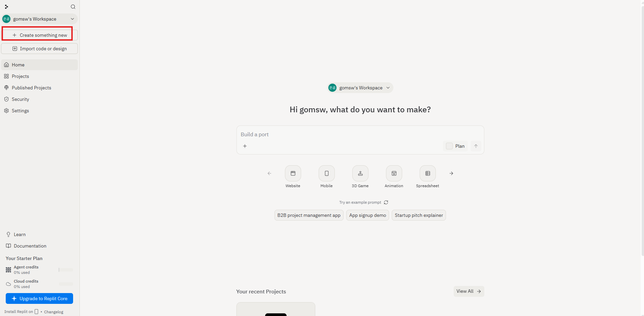Toggle the Plan checkbox
This screenshot has width=644, height=316.
[449, 146]
